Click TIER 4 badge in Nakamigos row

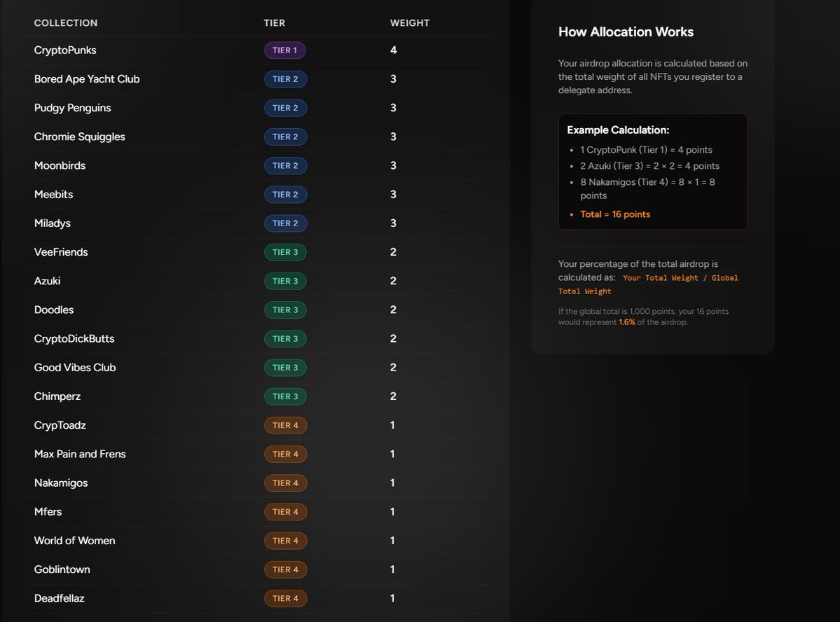(x=286, y=483)
